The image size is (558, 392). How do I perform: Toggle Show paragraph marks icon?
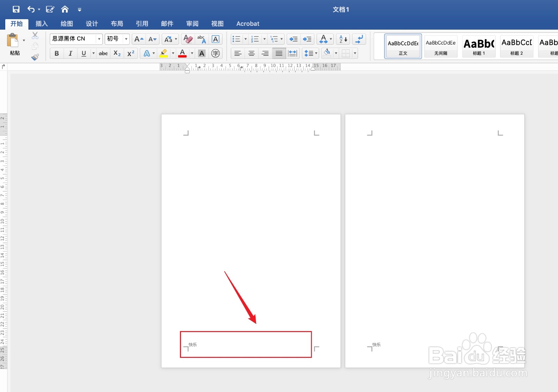[359, 39]
